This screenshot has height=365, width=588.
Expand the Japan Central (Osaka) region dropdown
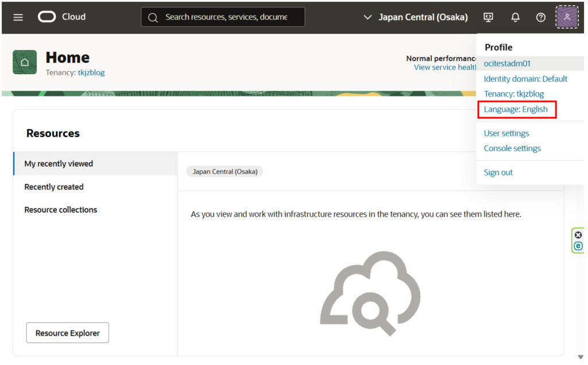[x=416, y=17]
